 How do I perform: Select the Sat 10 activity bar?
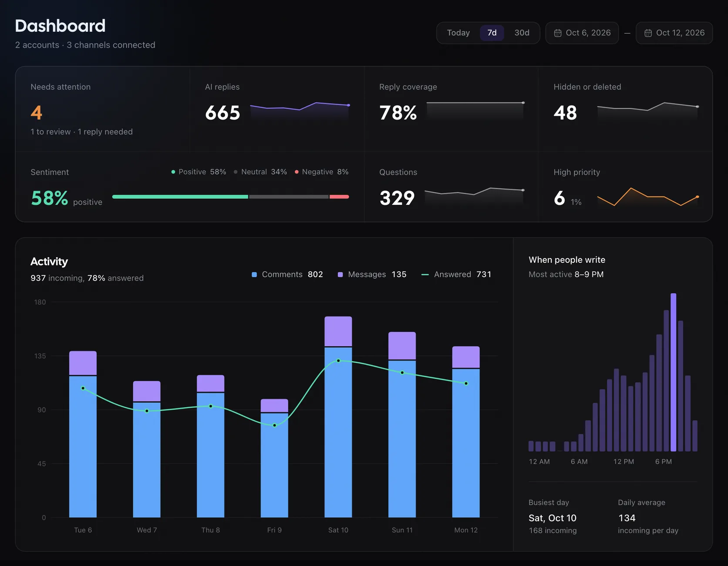point(338,417)
